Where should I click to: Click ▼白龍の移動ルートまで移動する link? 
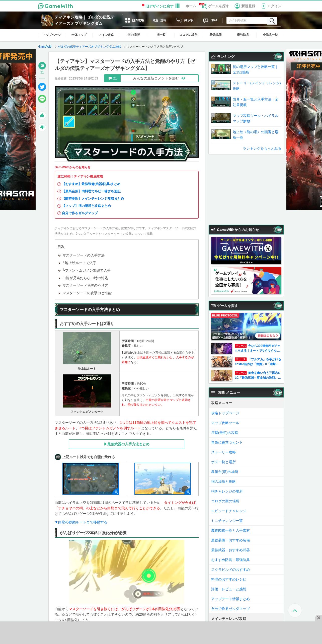tap(81, 522)
